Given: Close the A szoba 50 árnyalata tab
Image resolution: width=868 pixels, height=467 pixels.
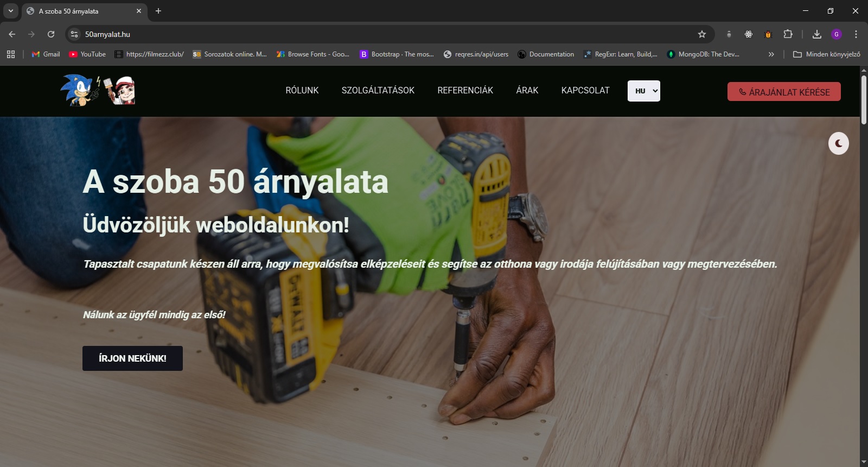Looking at the screenshot, I should (x=139, y=11).
